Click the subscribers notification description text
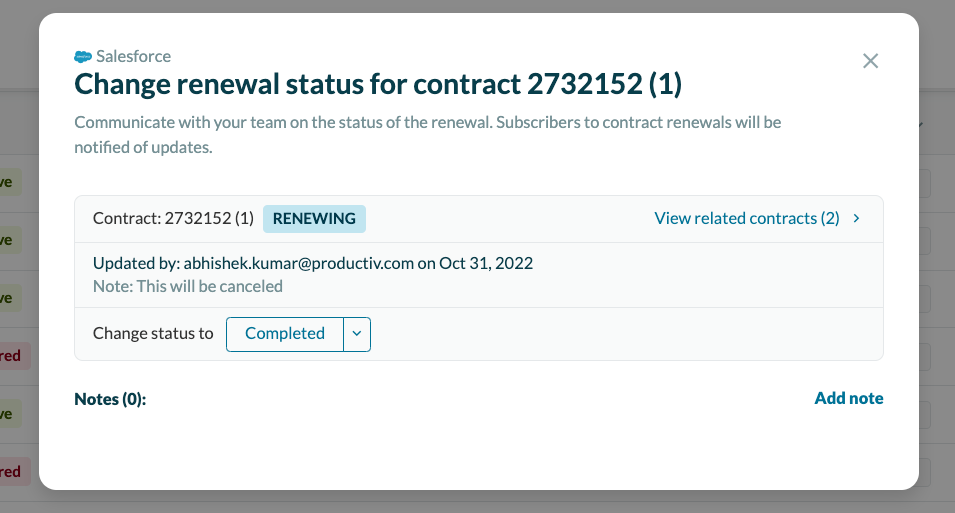The width and height of the screenshot is (955, 513). (x=427, y=134)
